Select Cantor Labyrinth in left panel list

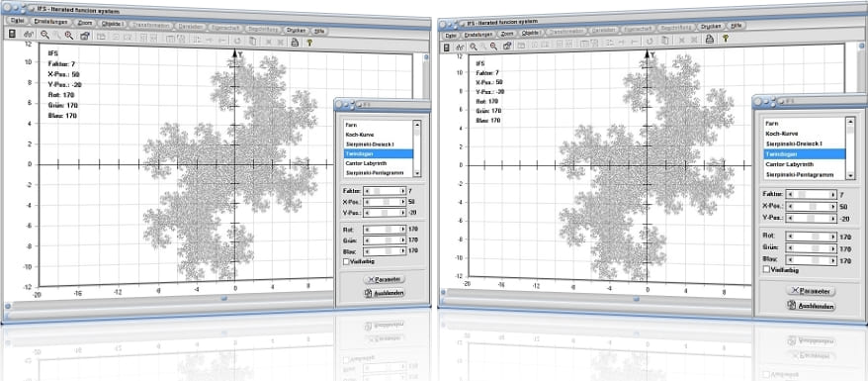coord(379,164)
